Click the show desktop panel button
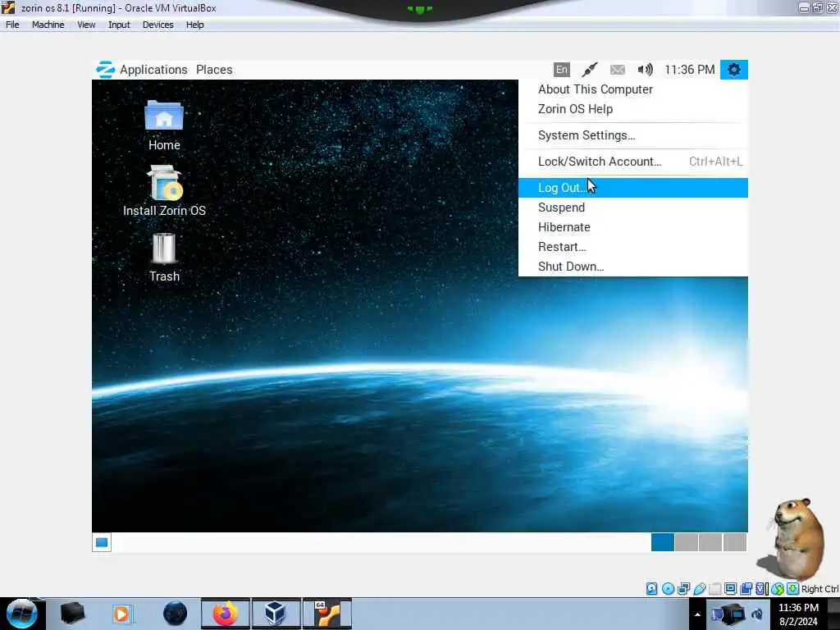840x630 pixels. (101, 543)
